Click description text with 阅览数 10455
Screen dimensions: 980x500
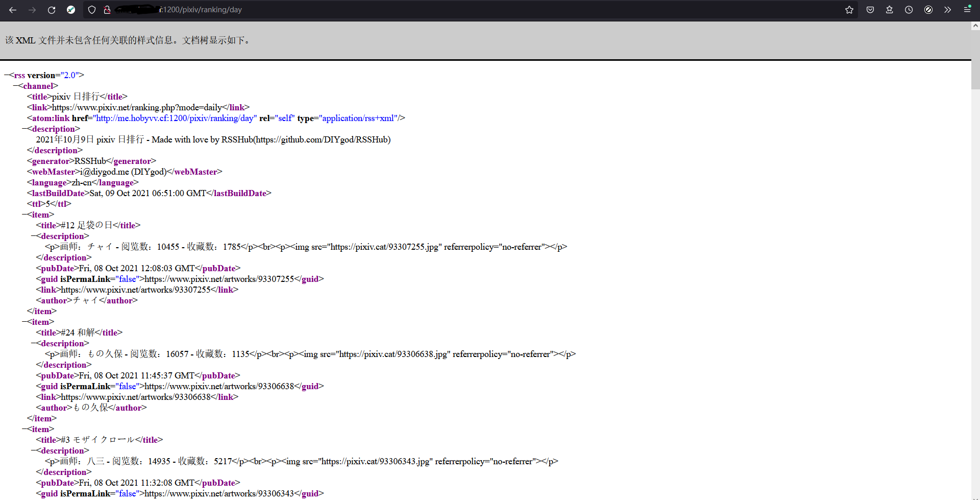click(306, 247)
